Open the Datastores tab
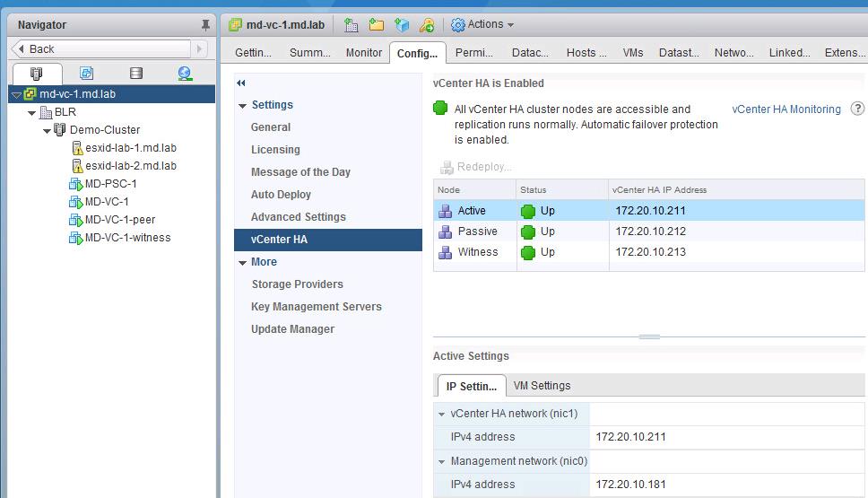The image size is (868, 498). click(679, 53)
